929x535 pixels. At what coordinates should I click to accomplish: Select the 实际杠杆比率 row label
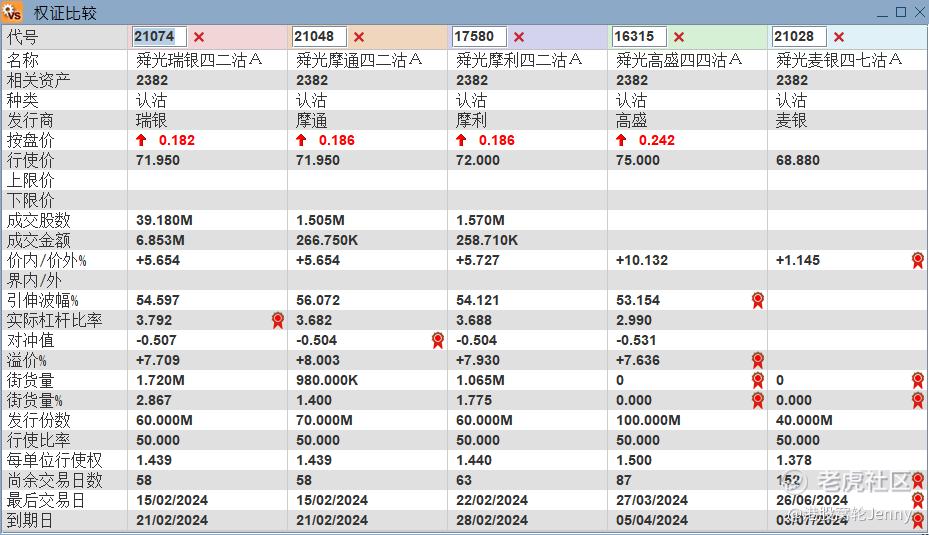click(55, 321)
